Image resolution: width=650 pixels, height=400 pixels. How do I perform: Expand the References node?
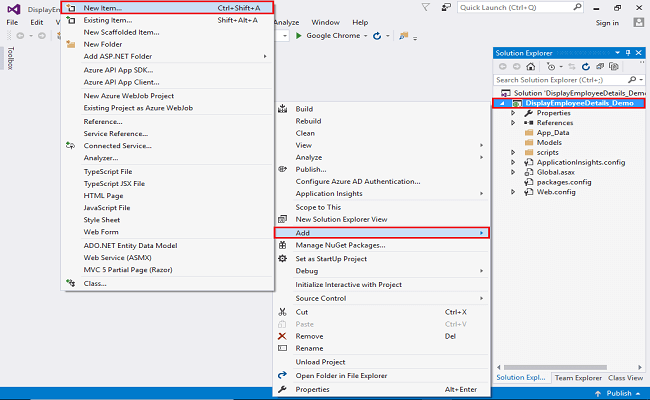513,123
